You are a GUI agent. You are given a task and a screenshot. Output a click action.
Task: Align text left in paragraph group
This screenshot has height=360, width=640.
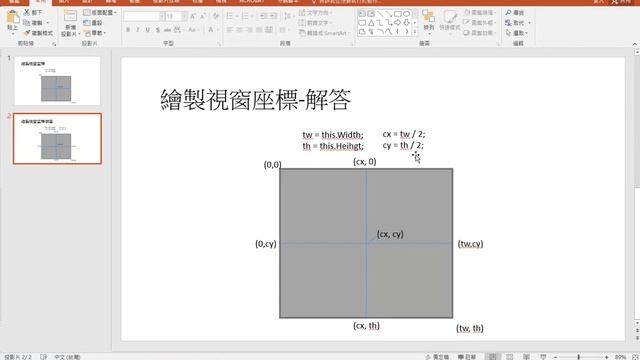click(230, 30)
